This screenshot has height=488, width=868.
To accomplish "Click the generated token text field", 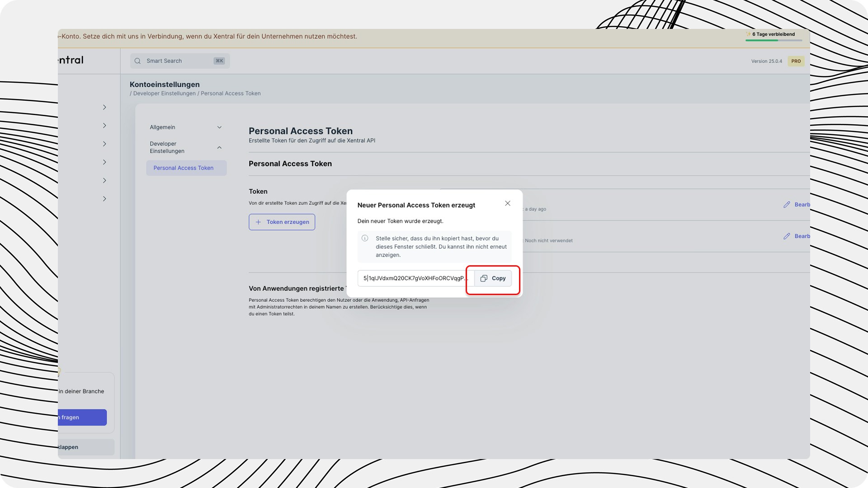I will click(x=416, y=278).
